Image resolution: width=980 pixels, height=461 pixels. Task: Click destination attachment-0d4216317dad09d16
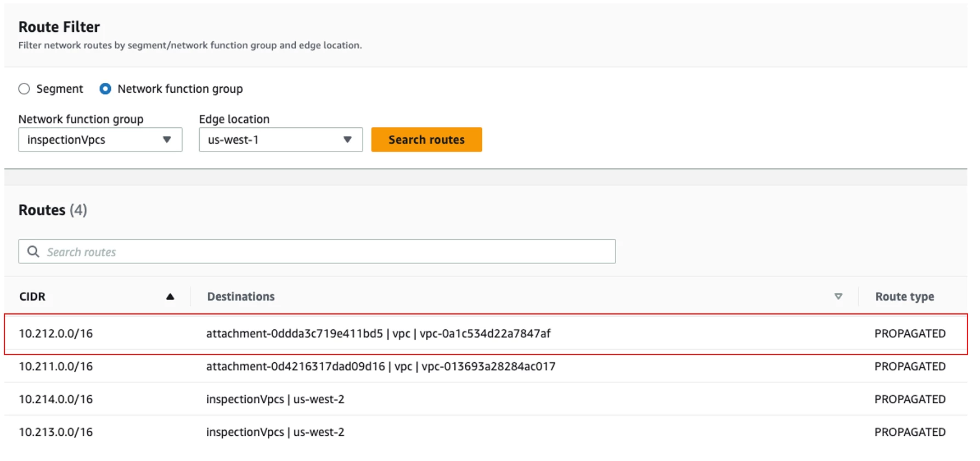coord(381,367)
